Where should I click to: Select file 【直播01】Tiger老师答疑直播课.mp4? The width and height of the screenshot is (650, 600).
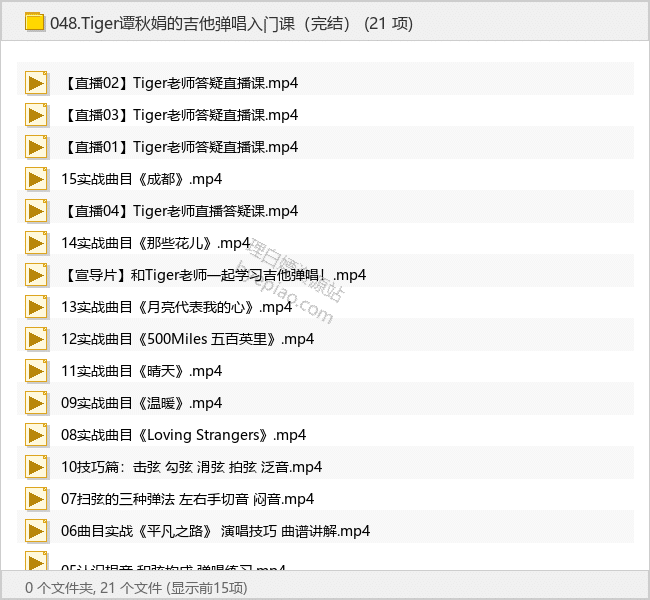pos(180,147)
